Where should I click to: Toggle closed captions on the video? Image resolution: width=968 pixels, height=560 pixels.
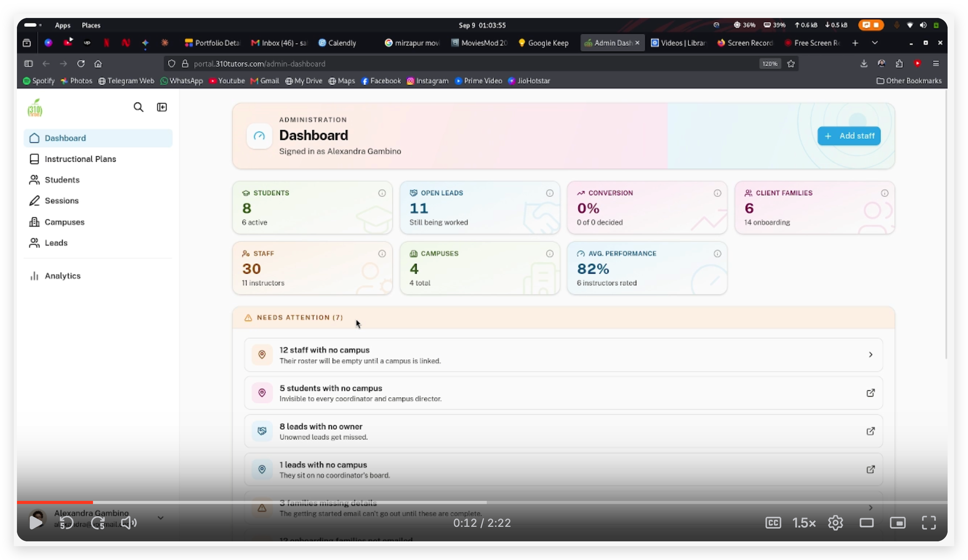[x=773, y=523]
